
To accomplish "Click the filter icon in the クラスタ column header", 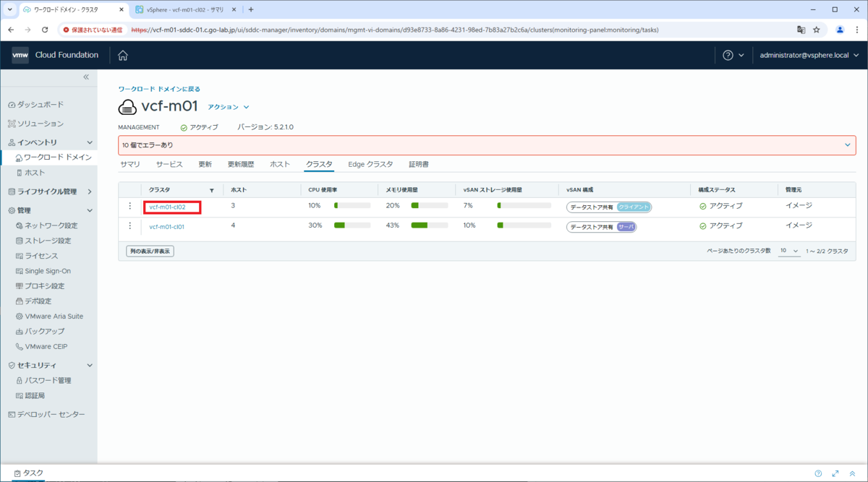I will pos(212,190).
